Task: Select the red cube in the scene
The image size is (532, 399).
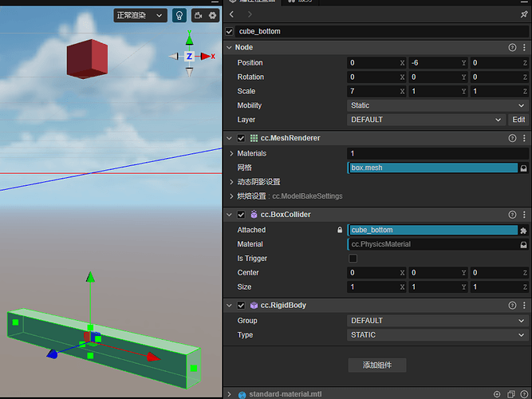Action: [87, 59]
